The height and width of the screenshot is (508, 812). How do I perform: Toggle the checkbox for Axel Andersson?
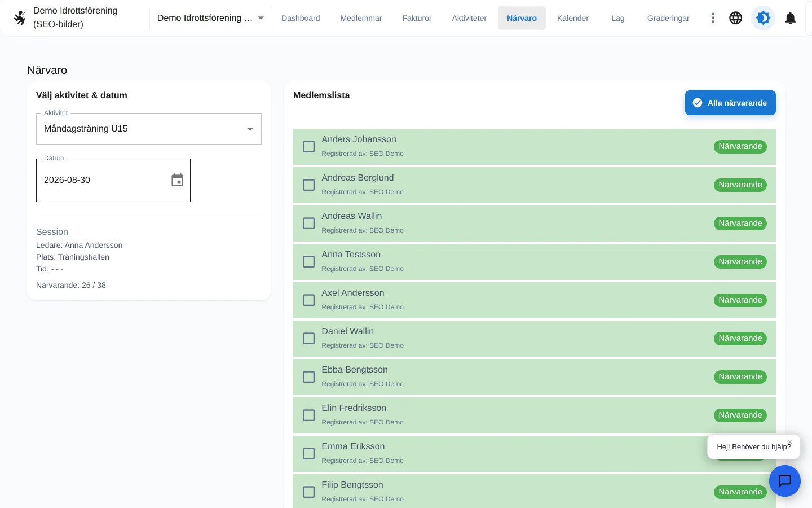pos(309,300)
